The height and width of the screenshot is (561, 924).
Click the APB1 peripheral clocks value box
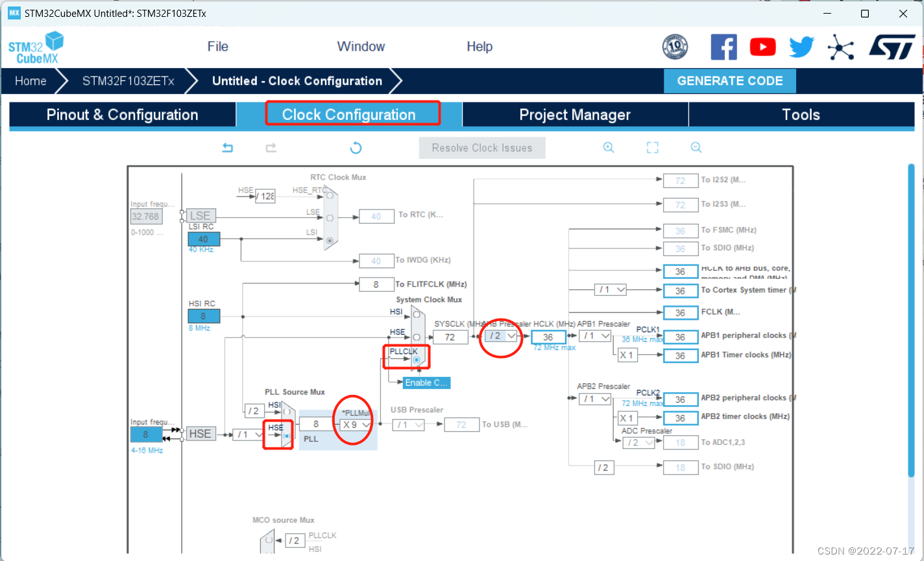tap(680, 337)
